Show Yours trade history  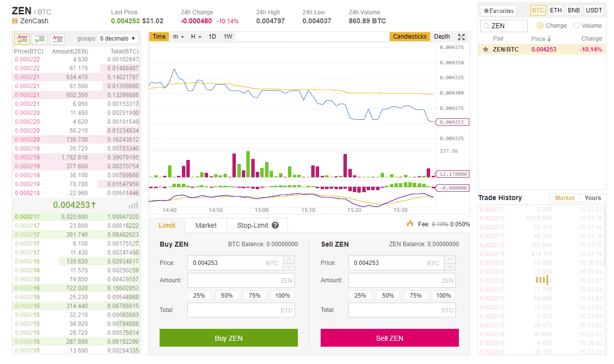click(593, 198)
